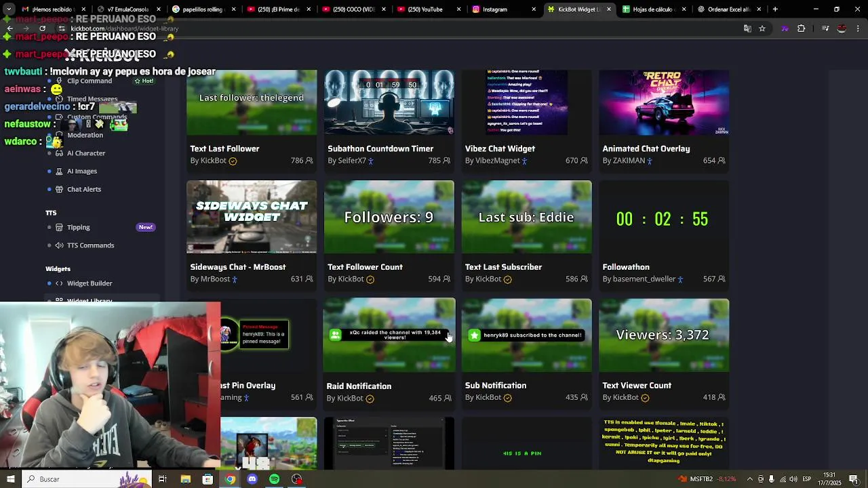Open Tipping sidebar item
This screenshot has height=488, width=868.
click(78, 228)
